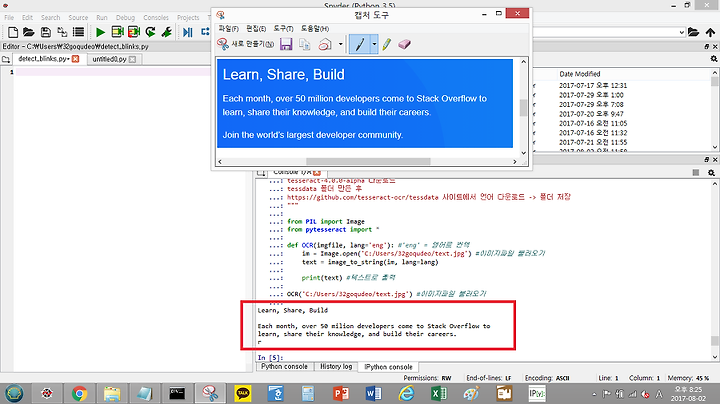Open Spyder Consoles menu
This screenshot has height=404, width=720.
[x=156, y=17]
